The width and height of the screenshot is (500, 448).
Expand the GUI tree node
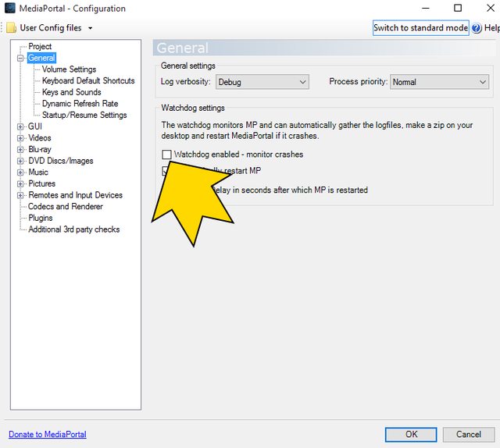pos(20,126)
